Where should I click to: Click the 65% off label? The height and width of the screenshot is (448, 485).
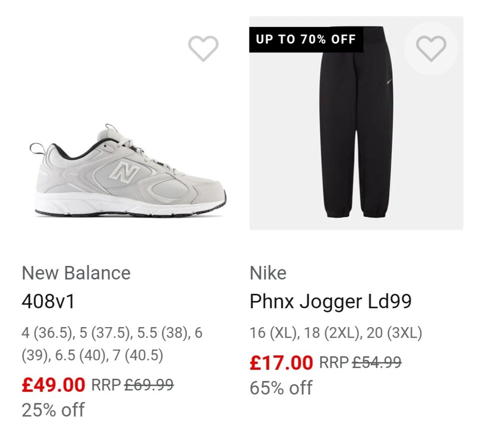[281, 388]
